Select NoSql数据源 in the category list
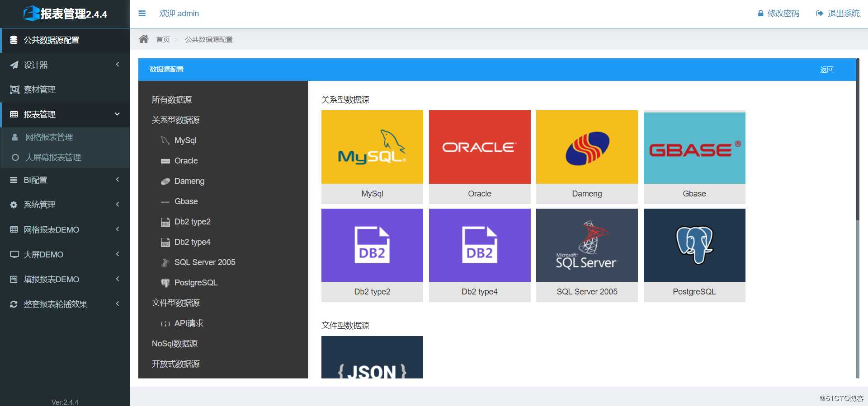The height and width of the screenshot is (406, 868). (x=175, y=344)
